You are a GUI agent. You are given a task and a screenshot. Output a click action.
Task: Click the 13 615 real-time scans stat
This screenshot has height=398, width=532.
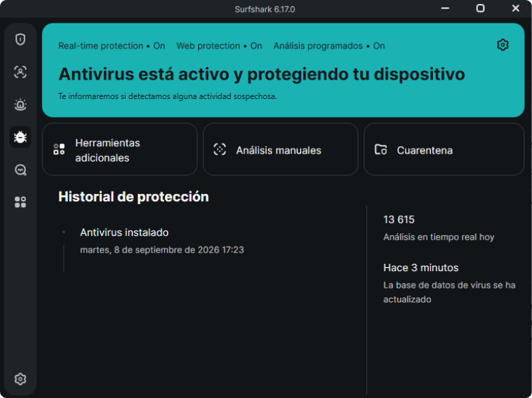439,228
